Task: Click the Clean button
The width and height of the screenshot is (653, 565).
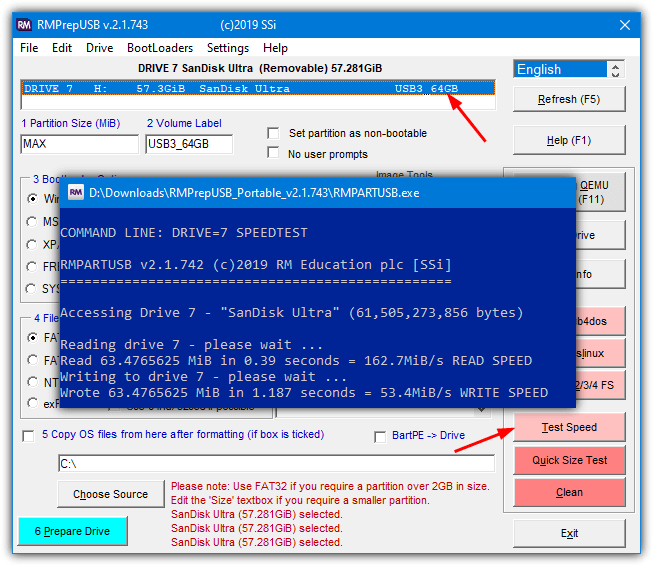Action: coord(569,492)
